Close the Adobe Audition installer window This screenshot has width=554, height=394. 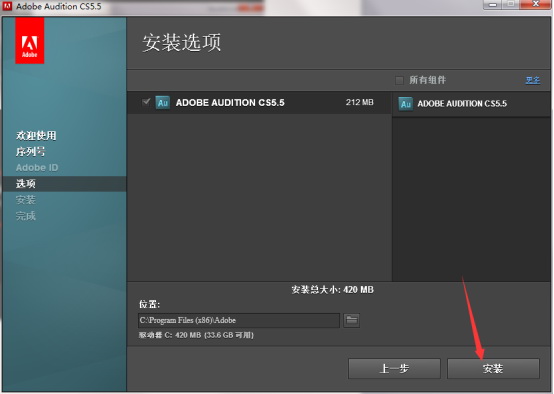point(536,4)
